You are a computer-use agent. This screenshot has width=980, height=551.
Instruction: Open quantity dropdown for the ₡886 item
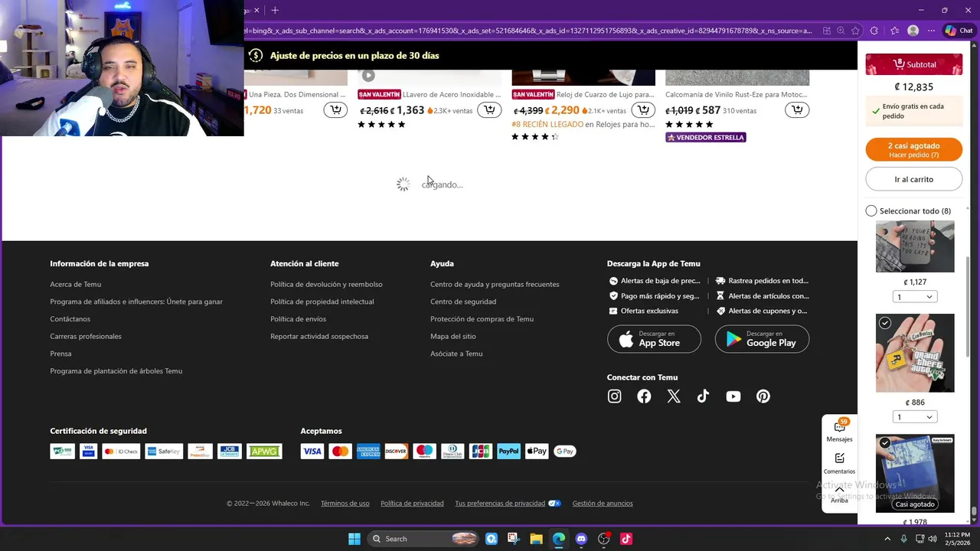click(915, 417)
